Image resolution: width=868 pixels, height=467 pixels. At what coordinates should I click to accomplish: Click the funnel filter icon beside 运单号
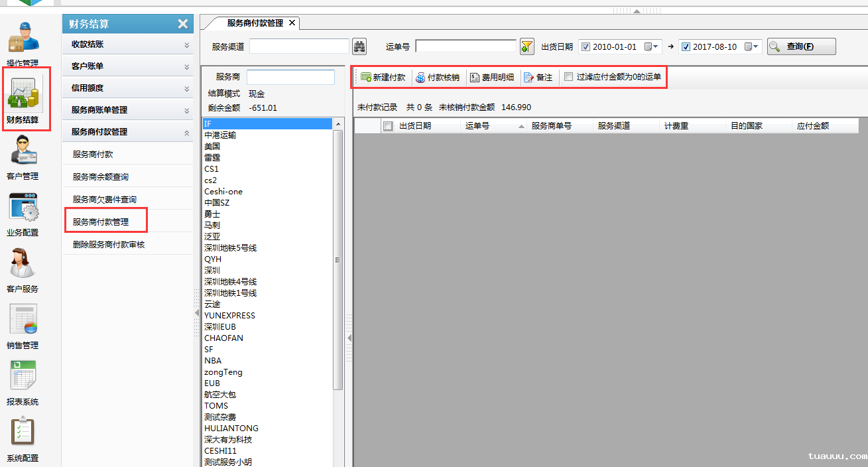pyautogui.click(x=526, y=46)
